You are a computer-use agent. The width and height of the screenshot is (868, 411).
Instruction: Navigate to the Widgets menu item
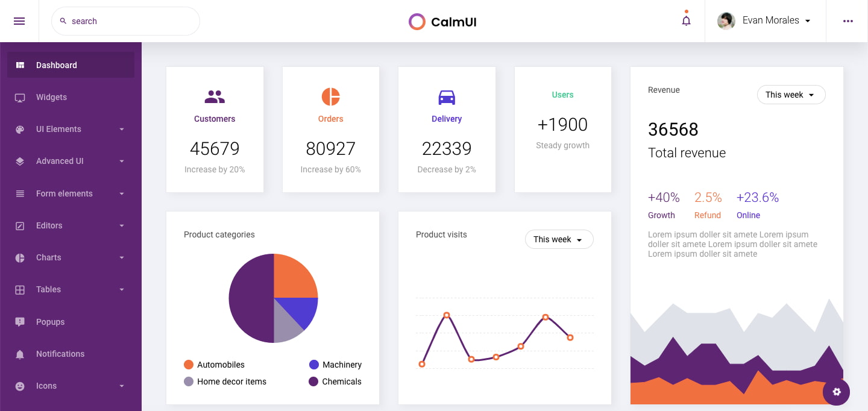[51, 97]
